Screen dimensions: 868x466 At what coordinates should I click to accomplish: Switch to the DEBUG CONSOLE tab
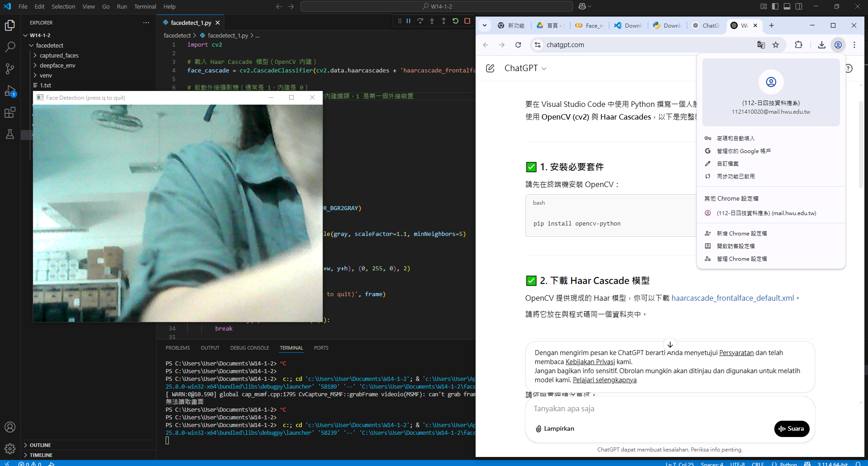pos(249,348)
